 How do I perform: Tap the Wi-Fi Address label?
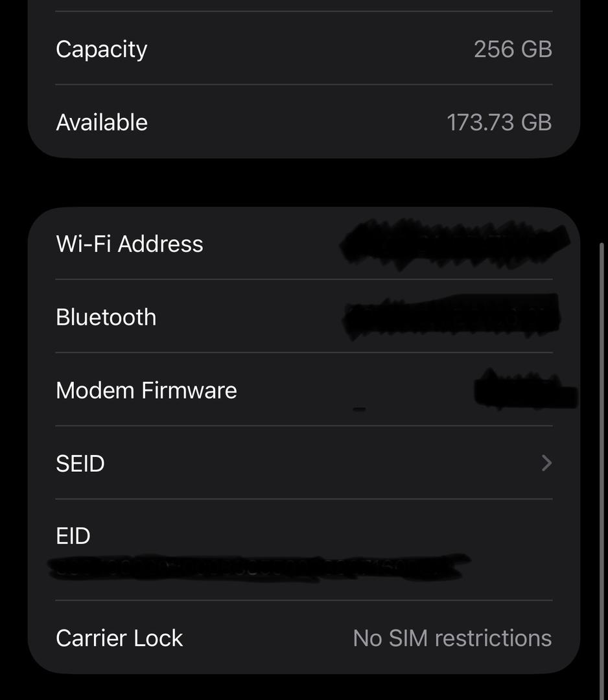(130, 244)
